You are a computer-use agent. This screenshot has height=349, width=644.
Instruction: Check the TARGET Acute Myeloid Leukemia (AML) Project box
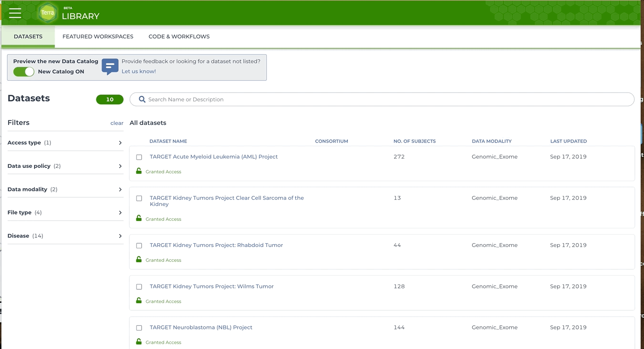pyautogui.click(x=139, y=157)
